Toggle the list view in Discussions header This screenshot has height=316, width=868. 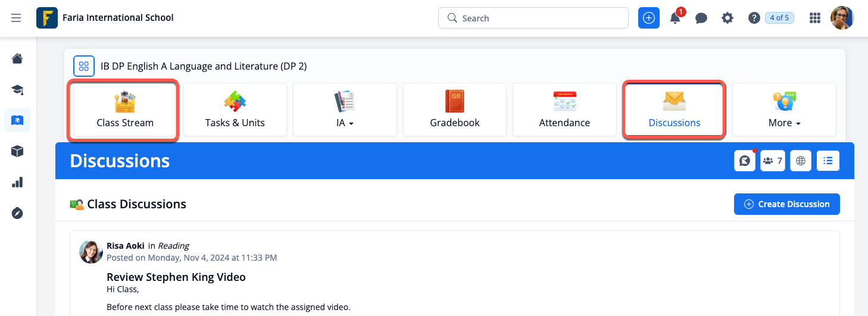[x=828, y=161]
